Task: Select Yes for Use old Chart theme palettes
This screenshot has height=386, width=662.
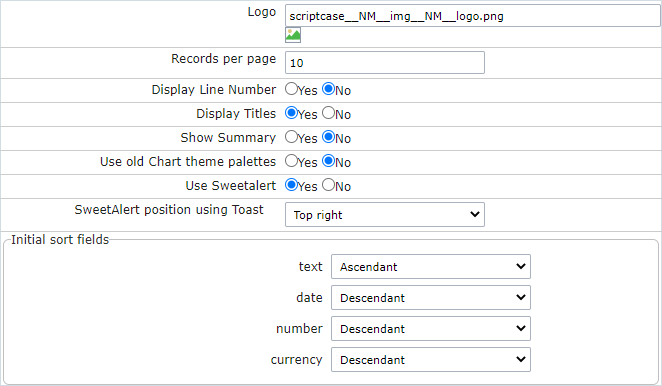Action: [x=291, y=161]
